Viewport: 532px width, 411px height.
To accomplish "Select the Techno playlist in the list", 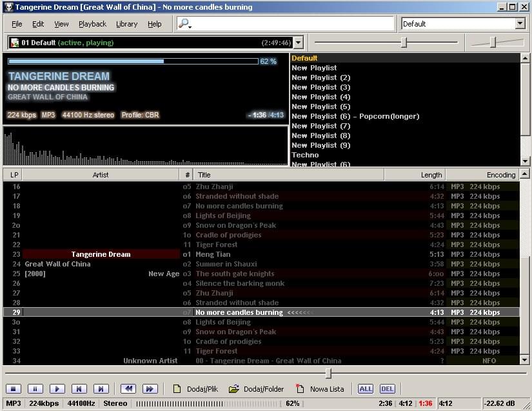I will pos(305,155).
